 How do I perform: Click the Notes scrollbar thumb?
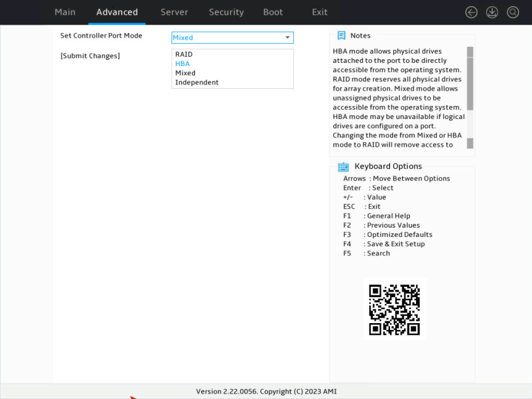(470, 83)
